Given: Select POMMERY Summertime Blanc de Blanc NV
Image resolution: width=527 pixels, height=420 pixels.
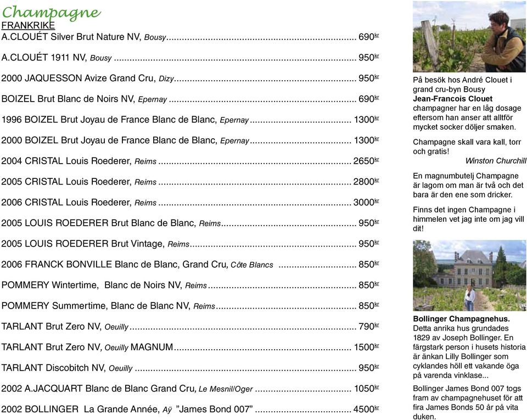Looking at the screenshot, I should point(190,306).
